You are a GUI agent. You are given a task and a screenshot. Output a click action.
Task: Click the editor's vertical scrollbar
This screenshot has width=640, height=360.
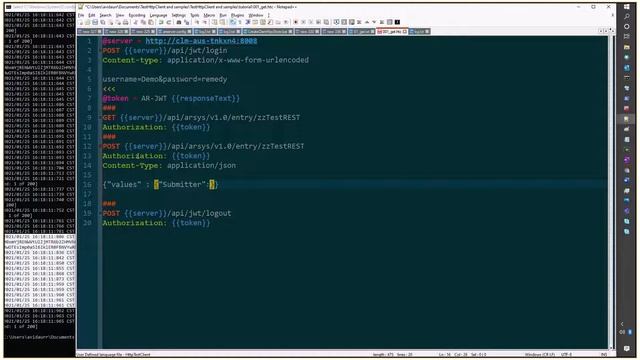[x=611, y=192]
